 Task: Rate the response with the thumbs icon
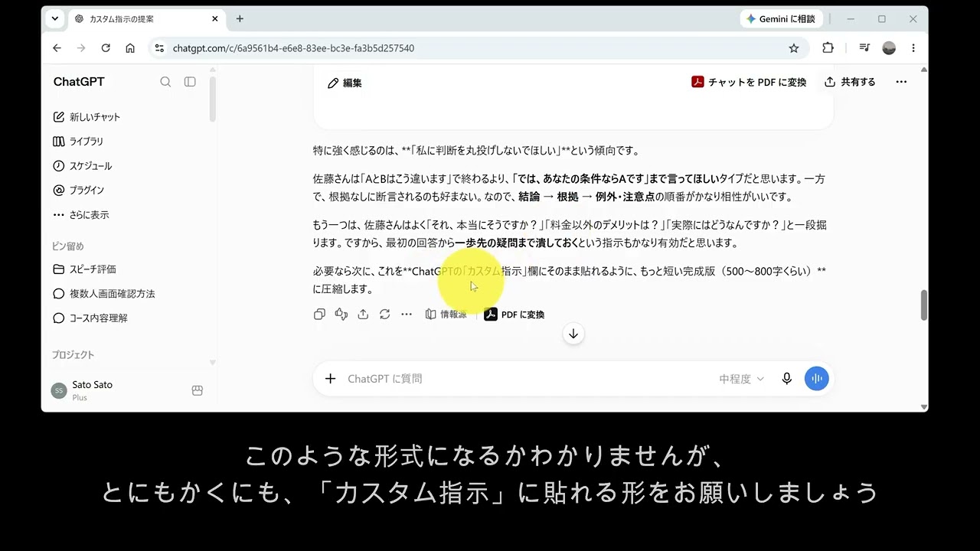[341, 314]
